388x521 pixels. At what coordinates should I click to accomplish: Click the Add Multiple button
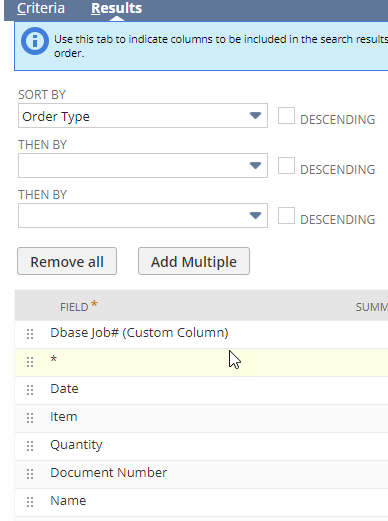point(194,261)
